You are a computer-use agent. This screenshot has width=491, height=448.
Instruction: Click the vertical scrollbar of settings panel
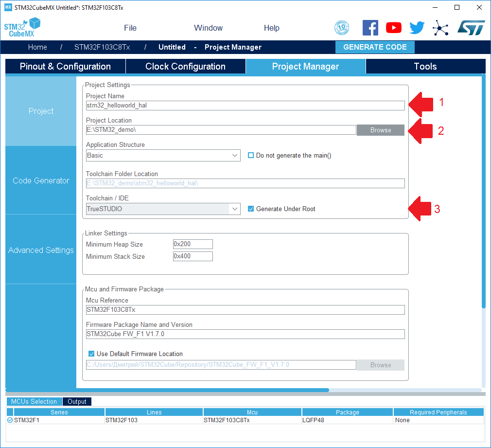coord(484,191)
